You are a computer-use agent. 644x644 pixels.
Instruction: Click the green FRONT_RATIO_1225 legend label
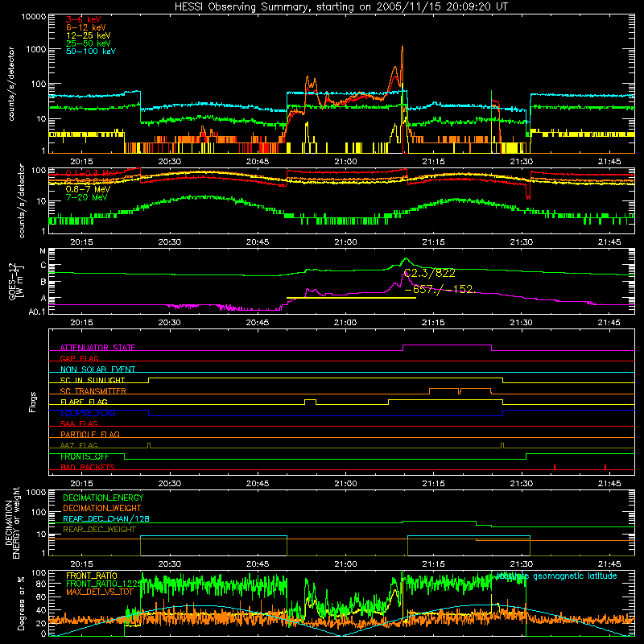tap(104, 584)
